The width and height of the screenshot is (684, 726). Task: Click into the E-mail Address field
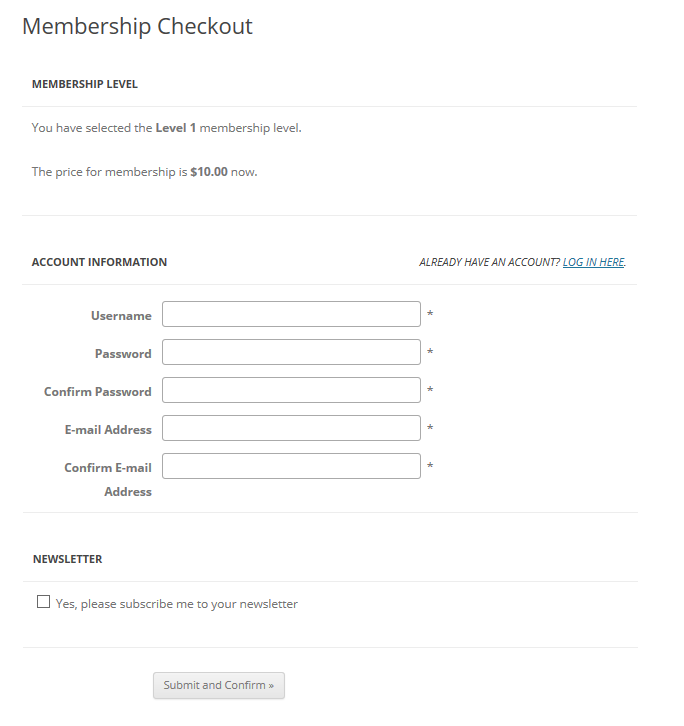pos(291,428)
